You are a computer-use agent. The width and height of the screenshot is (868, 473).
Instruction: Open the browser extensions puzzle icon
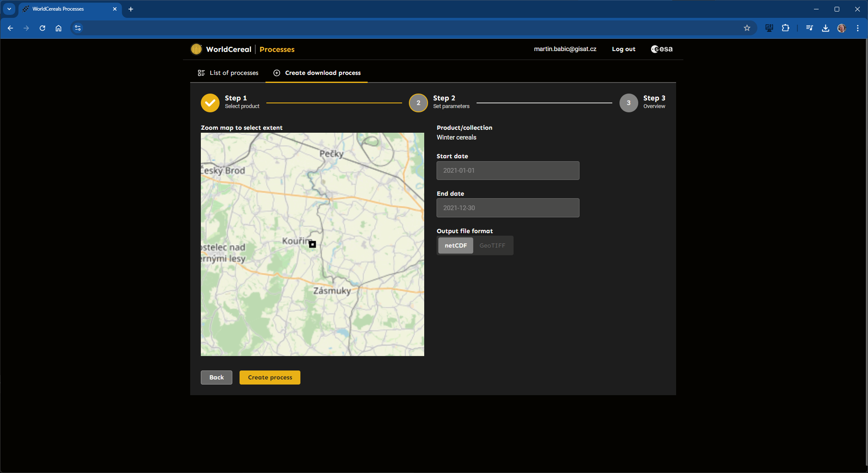(x=785, y=28)
